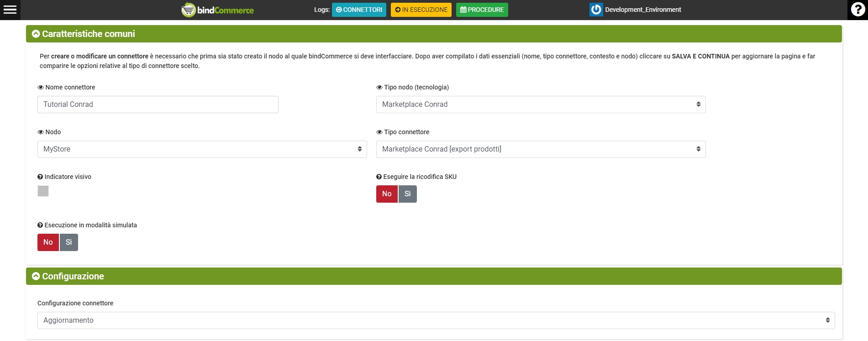Viewport: 868px width, 341px height.
Task: Click the bindCommerce logo
Action: [x=218, y=10]
